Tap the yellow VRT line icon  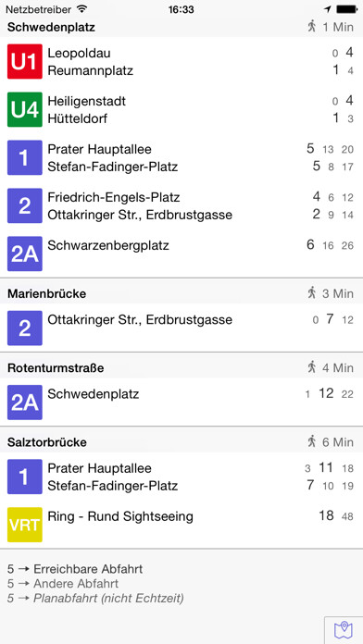(x=25, y=525)
